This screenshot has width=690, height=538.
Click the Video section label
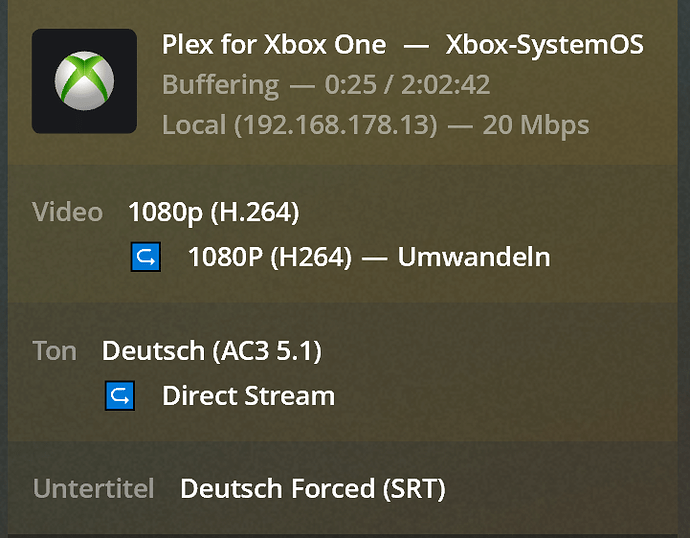pos(67,212)
